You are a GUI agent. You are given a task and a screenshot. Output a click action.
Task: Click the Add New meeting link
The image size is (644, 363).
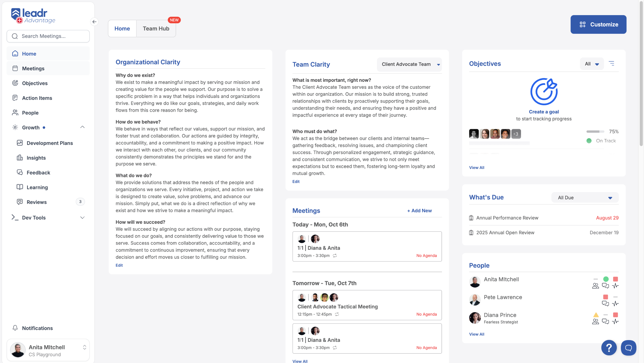point(419,210)
